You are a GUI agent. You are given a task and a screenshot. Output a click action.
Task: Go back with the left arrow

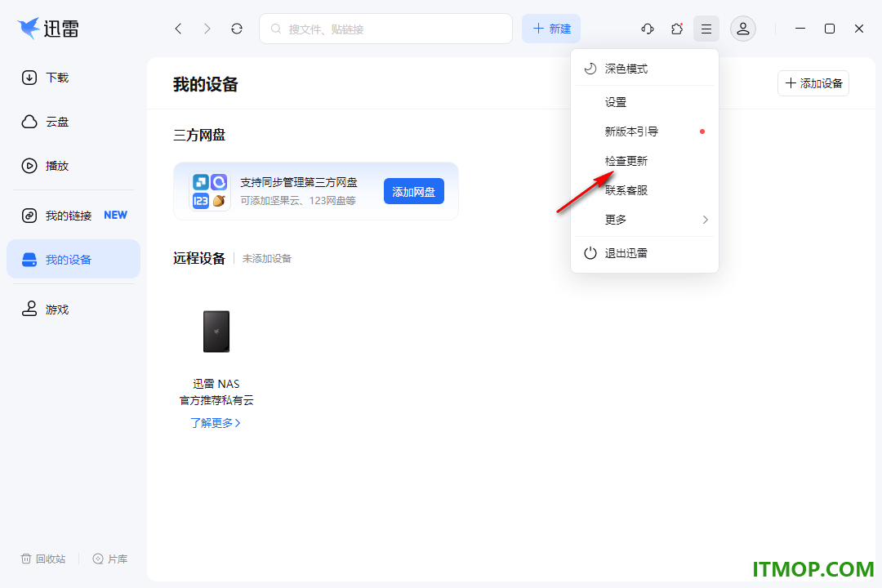[178, 29]
